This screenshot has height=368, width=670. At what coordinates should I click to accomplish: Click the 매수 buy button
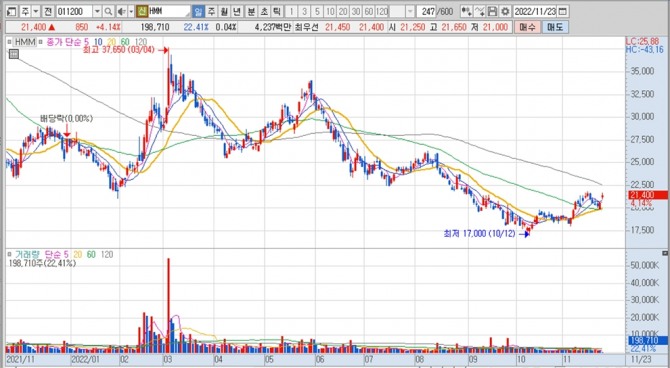(527, 27)
